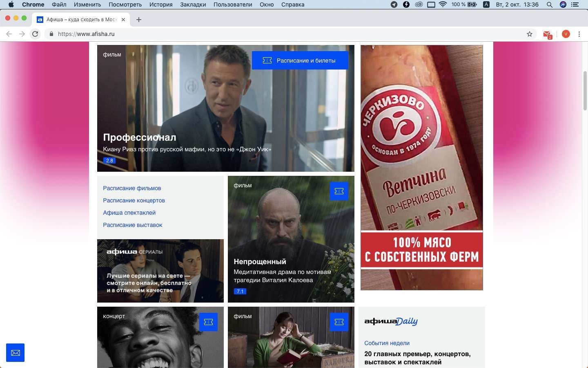Click the ticket icon on the концерт card
Image resolution: width=588 pixels, height=368 pixels.
click(x=208, y=322)
